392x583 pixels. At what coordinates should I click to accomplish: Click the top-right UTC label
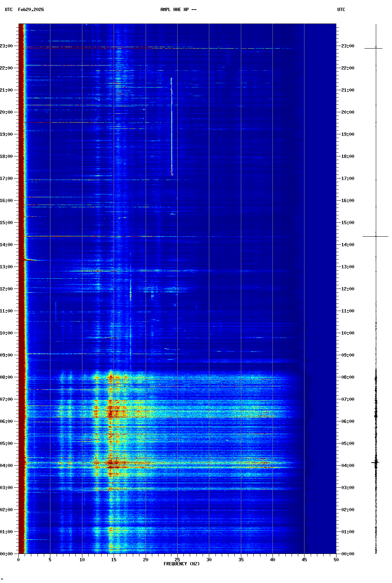coord(341,10)
